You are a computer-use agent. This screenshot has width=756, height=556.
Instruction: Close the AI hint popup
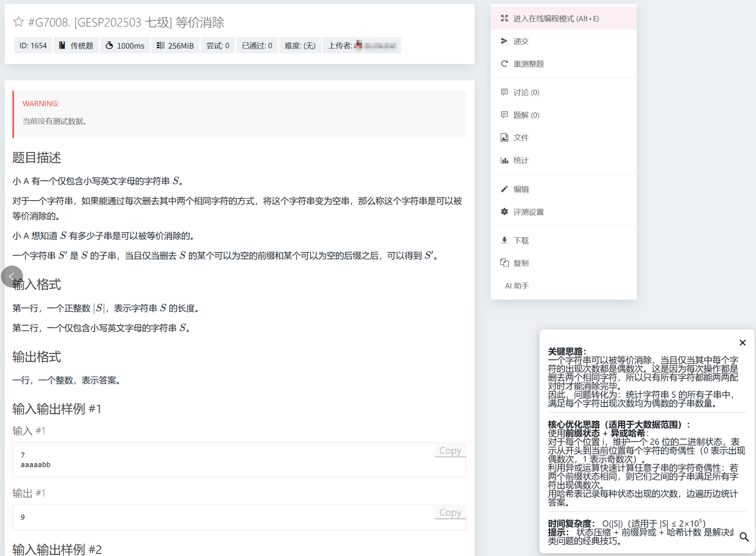pyautogui.click(x=742, y=343)
